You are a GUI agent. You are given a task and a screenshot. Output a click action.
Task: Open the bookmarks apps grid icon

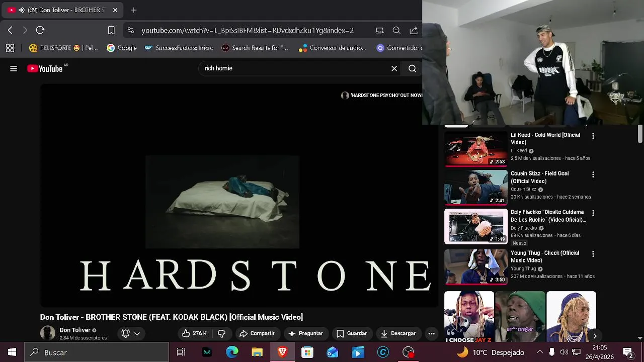point(10,48)
